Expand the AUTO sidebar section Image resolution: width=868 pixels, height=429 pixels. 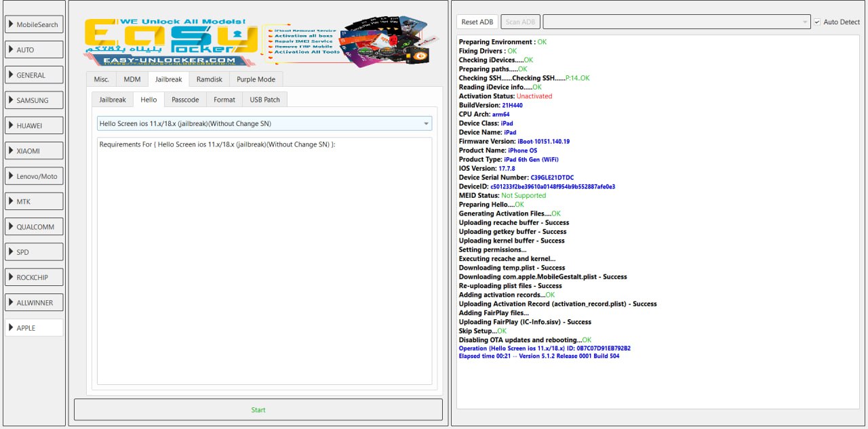[34, 49]
